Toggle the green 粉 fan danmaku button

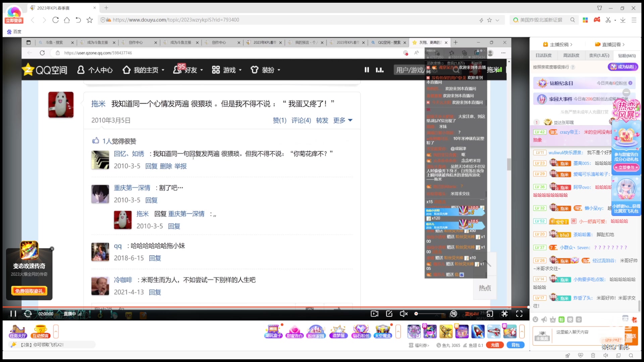(561, 319)
